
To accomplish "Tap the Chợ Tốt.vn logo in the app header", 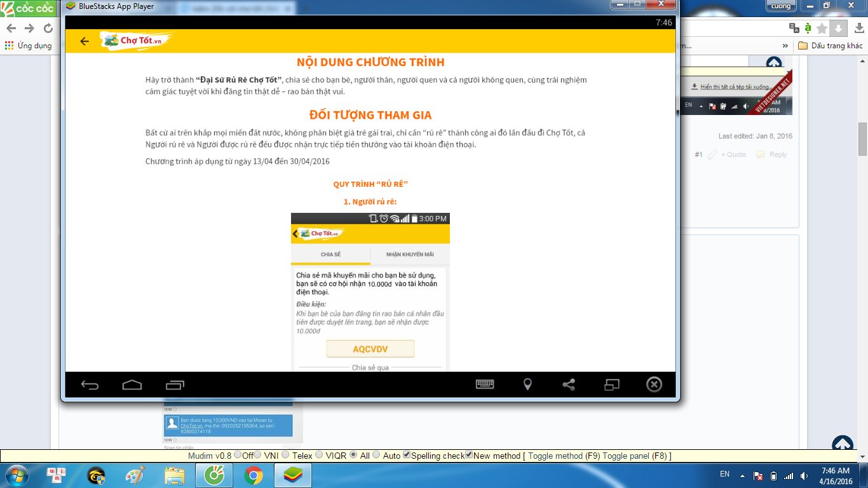I will 136,41.
